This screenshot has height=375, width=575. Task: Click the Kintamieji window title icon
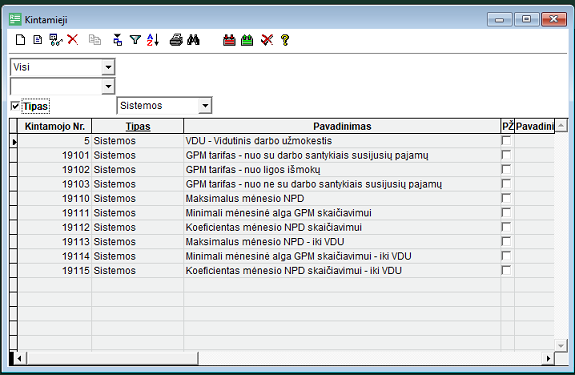coord(15,19)
